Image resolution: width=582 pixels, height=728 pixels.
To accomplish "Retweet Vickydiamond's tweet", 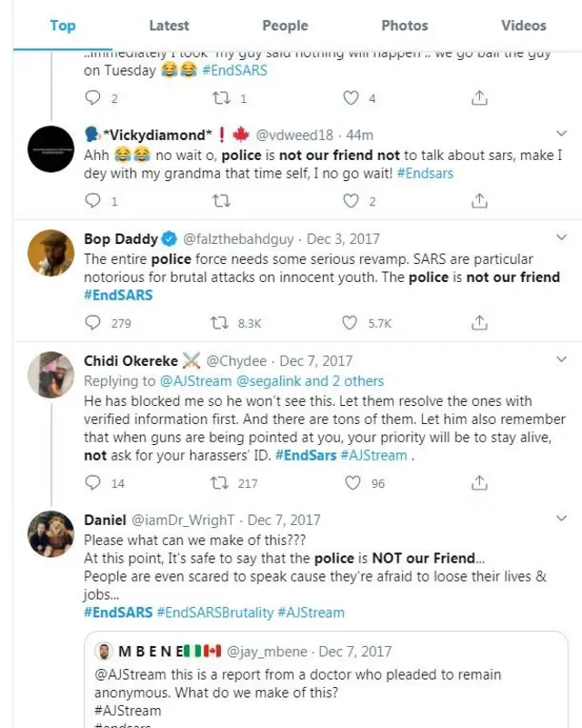I will pos(219,201).
